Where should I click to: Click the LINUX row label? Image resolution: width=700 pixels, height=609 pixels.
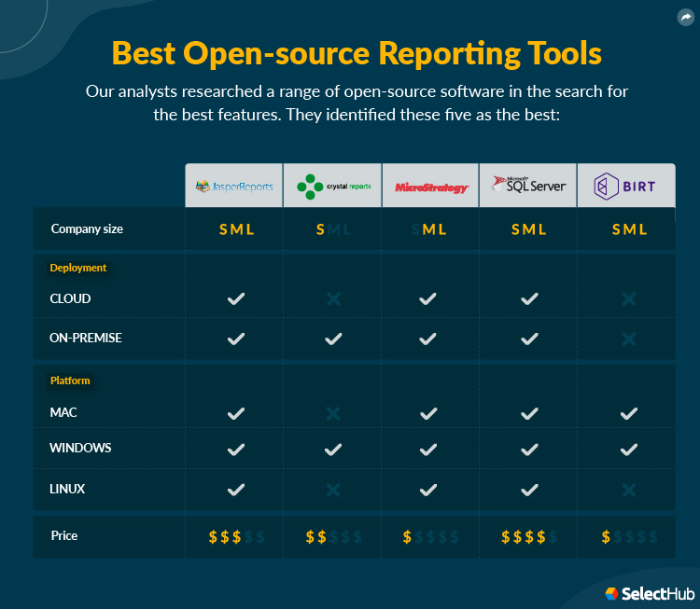pyautogui.click(x=67, y=489)
